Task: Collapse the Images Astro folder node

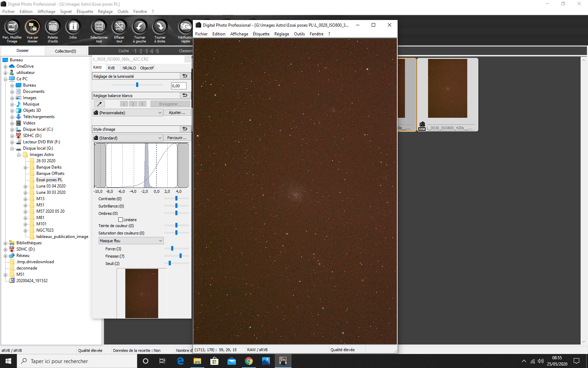Action: click(x=19, y=155)
